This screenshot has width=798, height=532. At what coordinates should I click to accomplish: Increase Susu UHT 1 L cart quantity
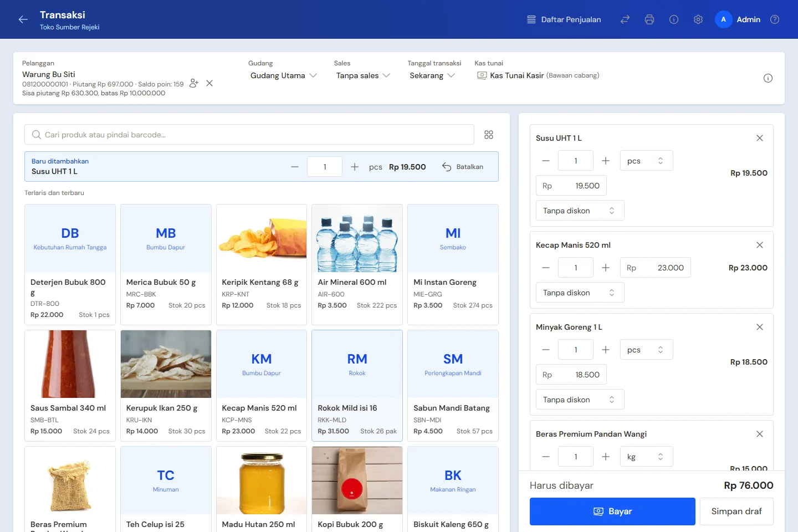click(606, 161)
